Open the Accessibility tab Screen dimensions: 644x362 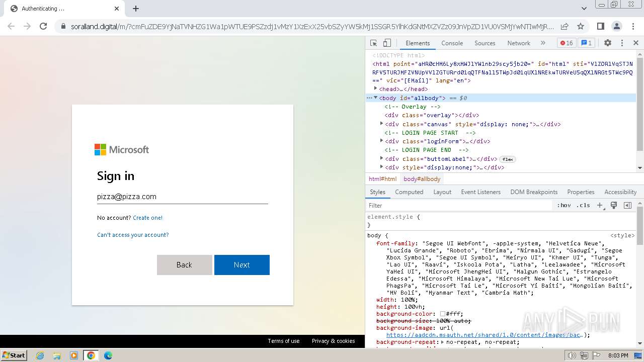point(620,192)
